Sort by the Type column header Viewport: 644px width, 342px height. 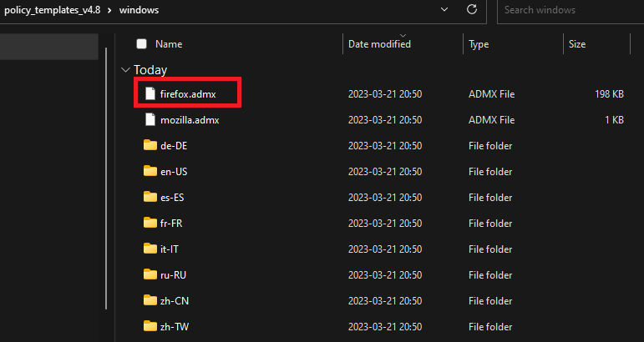point(479,44)
